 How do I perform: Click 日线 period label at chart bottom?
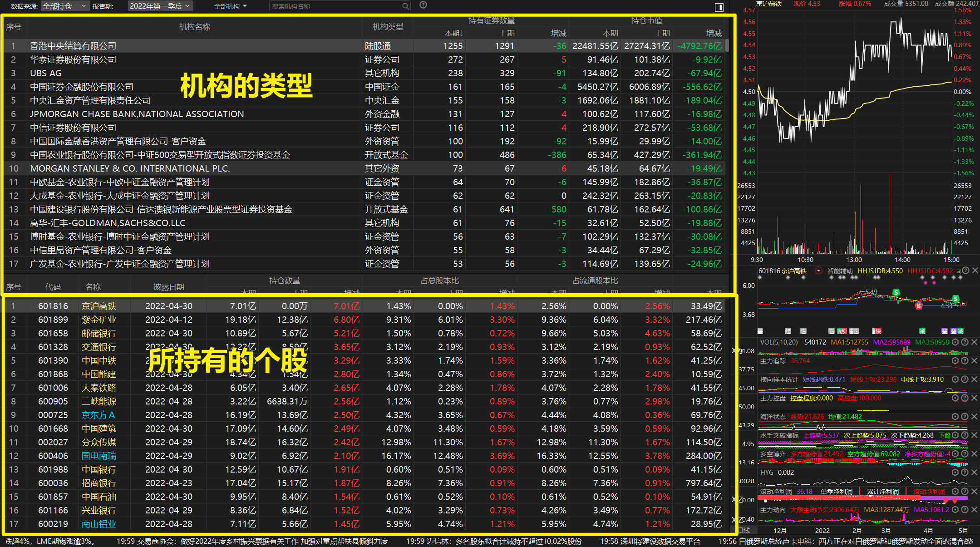(744, 530)
